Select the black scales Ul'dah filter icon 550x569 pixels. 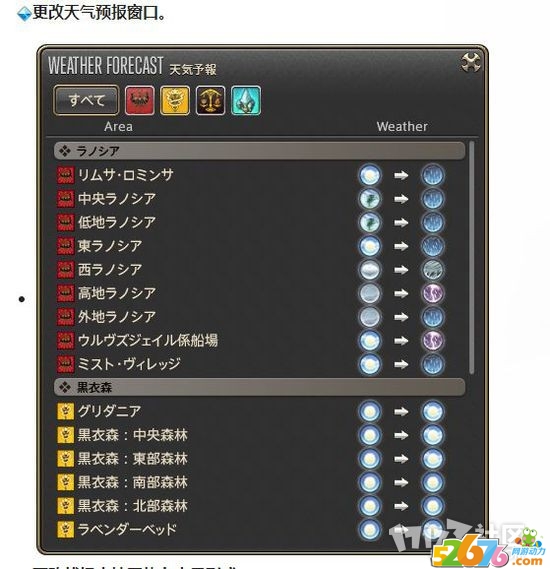coord(210,100)
